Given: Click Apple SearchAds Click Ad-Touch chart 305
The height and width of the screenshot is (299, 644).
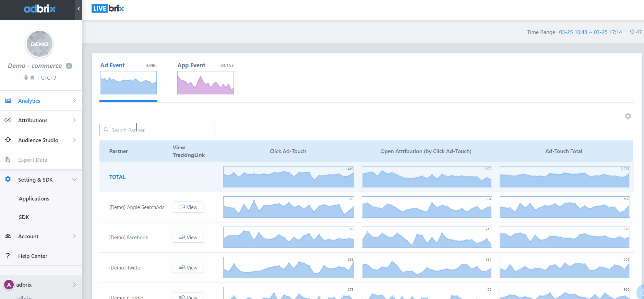Looking at the screenshot, I should [x=289, y=207].
